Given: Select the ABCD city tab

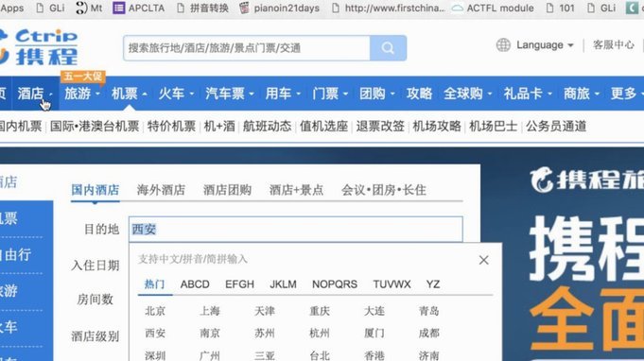Looking at the screenshot, I should (x=195, y=284).
